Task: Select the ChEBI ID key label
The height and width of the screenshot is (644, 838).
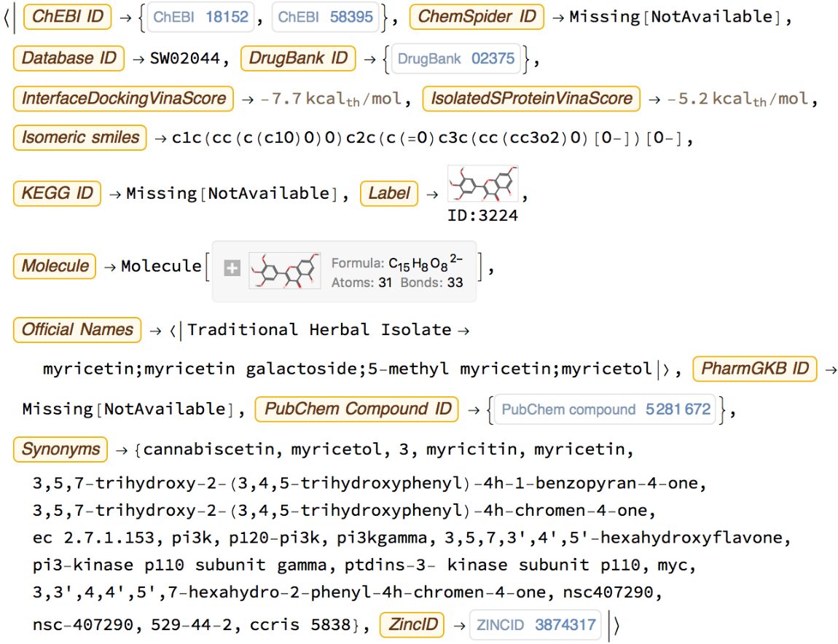Action: tap(68, 16)
